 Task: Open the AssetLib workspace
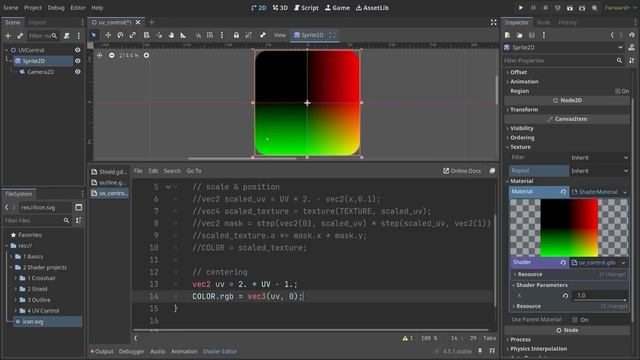[372, 8]
